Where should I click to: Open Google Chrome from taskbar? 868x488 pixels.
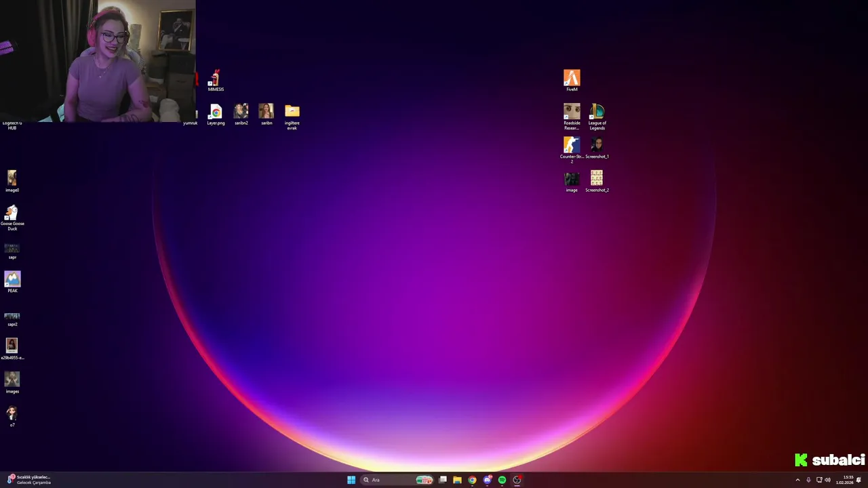[x=472, y=480]
